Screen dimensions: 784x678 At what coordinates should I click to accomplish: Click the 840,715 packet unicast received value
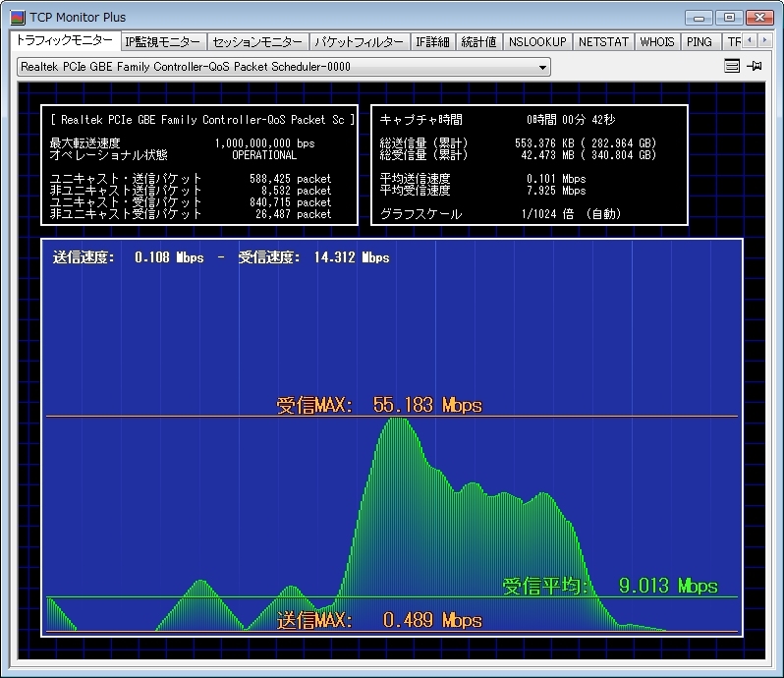pyautogui.click(x=290, y=202)
